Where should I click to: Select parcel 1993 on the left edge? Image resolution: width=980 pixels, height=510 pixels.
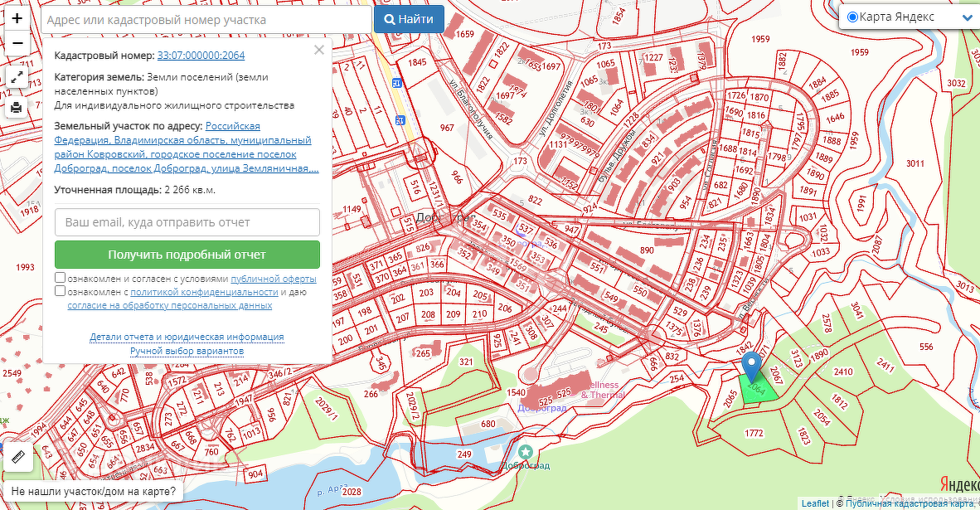pos(25,267)
